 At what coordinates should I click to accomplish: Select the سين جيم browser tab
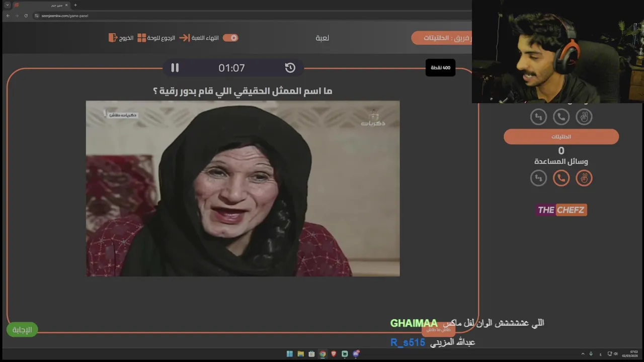[x=41, y=5]
